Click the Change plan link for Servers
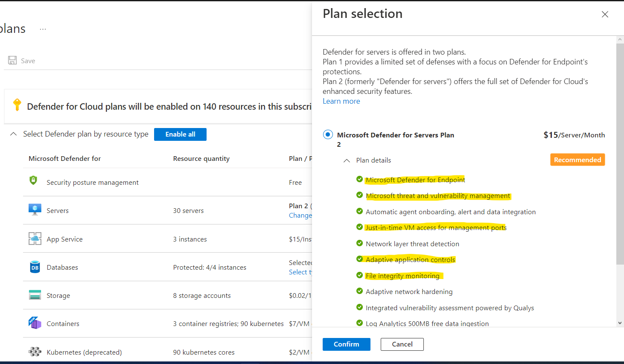The height and width of the screenshot is (364, 624). [x=300, y=215]
